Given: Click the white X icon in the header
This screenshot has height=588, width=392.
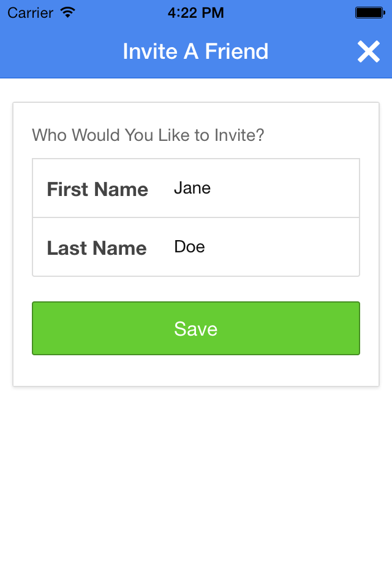Looking at the screenshot, I should [368, 51].
